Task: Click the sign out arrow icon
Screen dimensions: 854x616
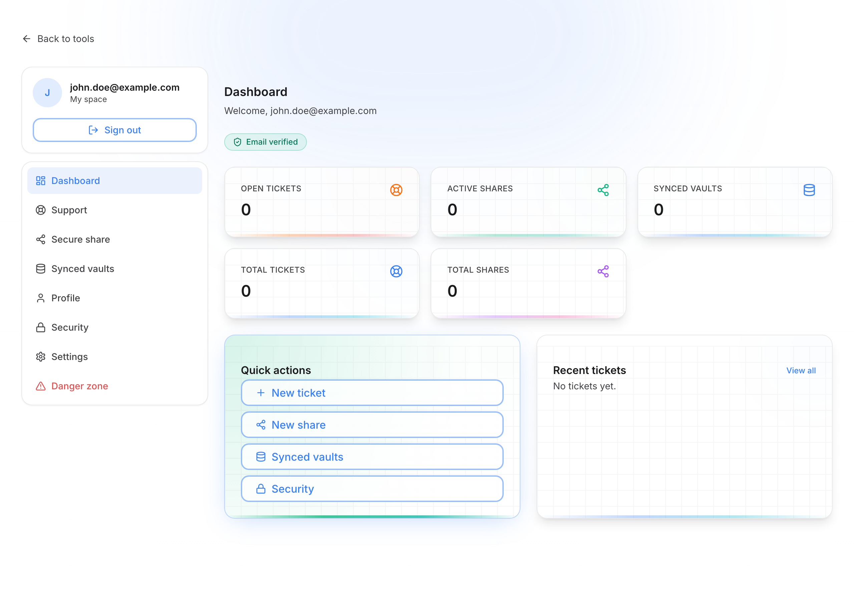Action: 93,130
